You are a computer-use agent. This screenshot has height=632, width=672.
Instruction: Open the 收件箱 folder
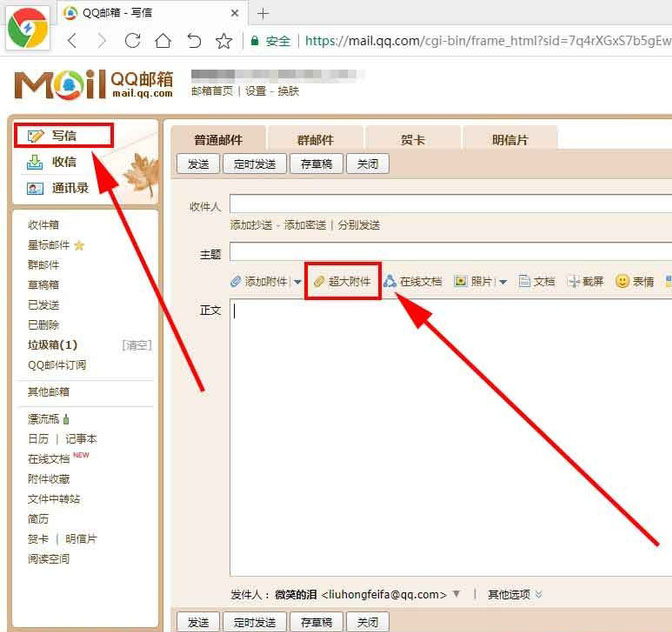click(43, 225)
